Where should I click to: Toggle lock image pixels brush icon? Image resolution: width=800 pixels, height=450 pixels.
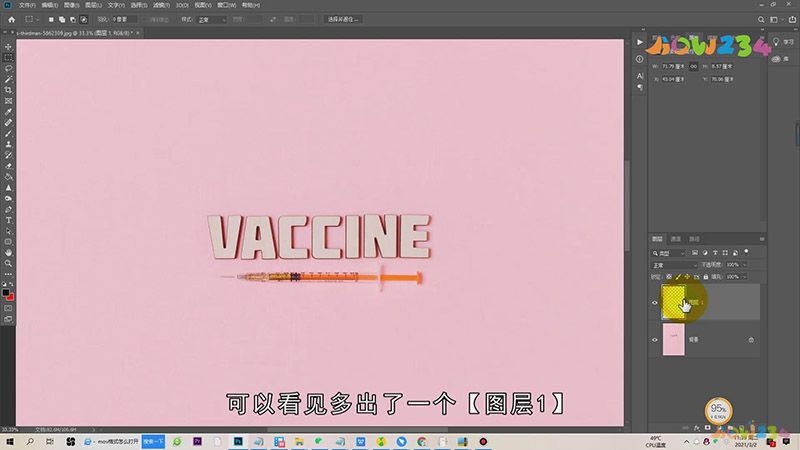678,277
